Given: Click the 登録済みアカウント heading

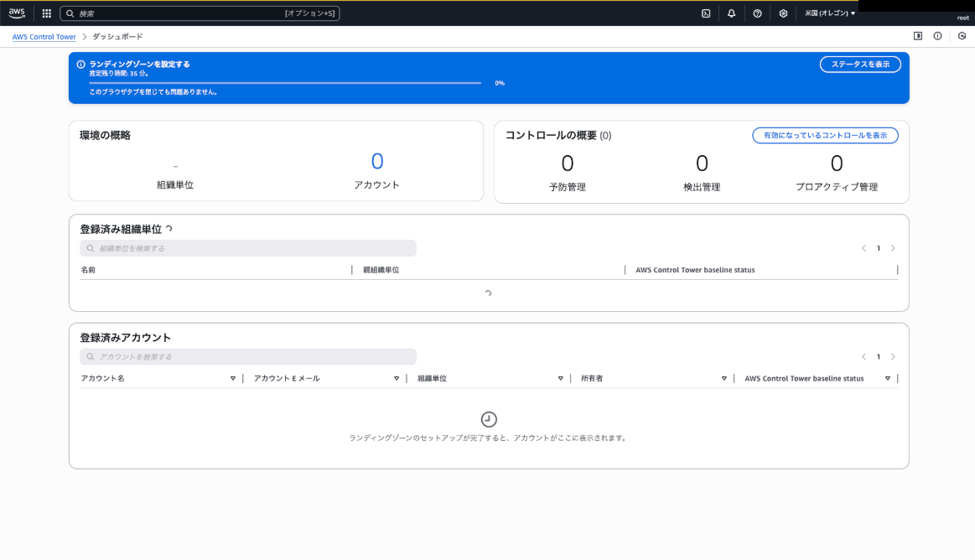Looking at the screenshot, I should pos(125,338).
